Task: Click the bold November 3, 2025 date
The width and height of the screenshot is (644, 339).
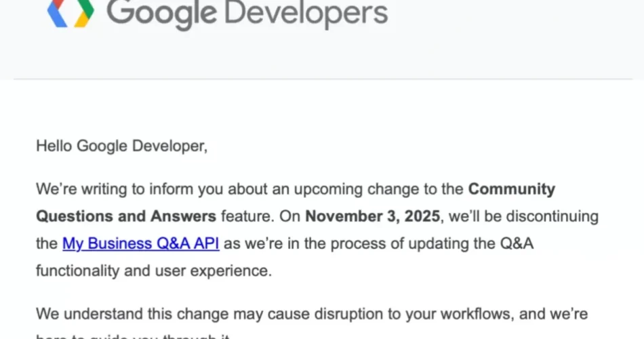Action: coord(373,216)
